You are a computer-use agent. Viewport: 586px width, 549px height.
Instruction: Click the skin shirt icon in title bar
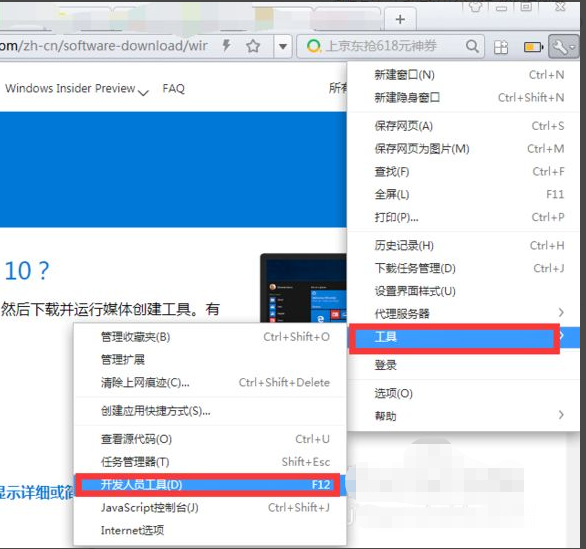475,6
